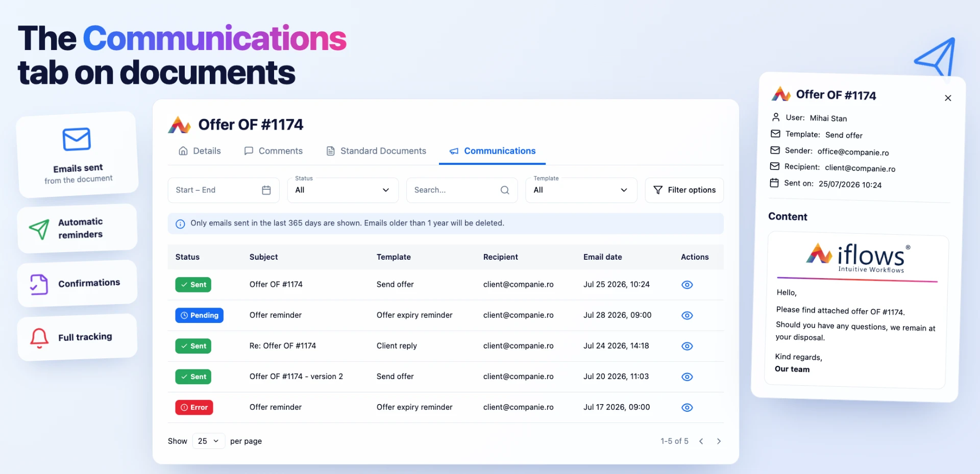Select the Communications tab
This screenshot has height=474, width=980.
click(492, 151)
